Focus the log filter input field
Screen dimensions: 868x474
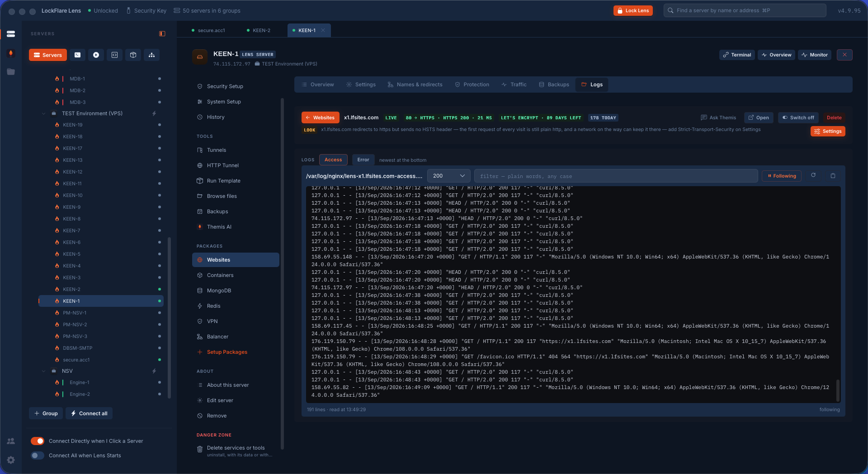click(x=616, y=176)
